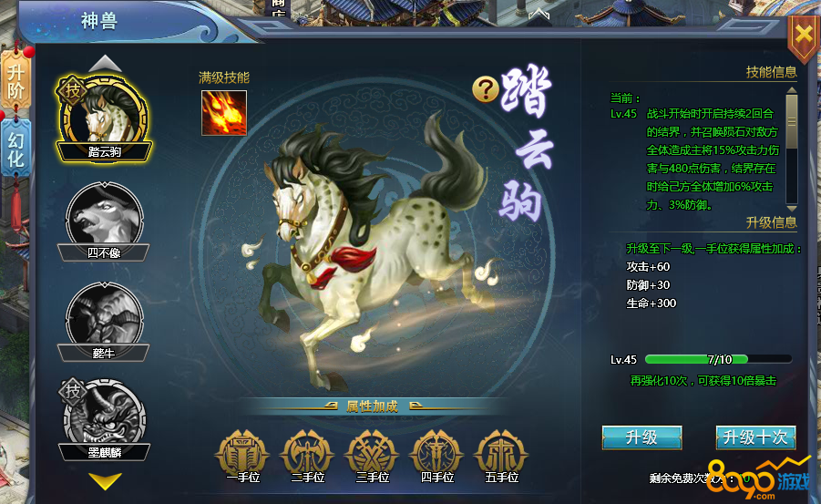
Task: Select the 夔牛 beast portrait
Action: coord(104,322)
